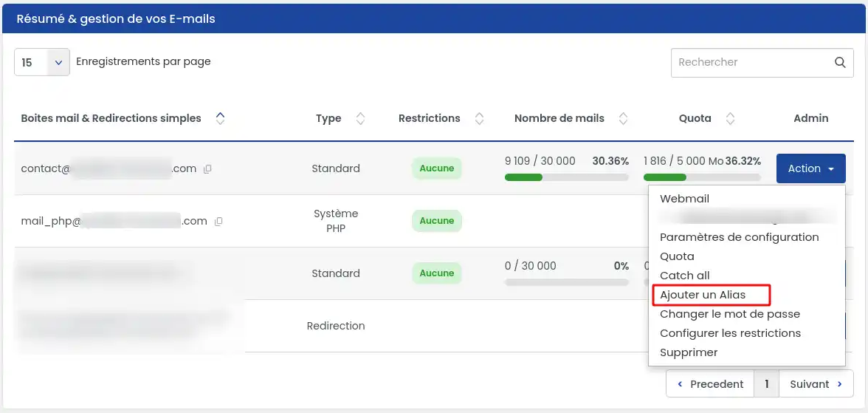
Task: Sort the Nombre de mails column arrows
Action: 623,118
